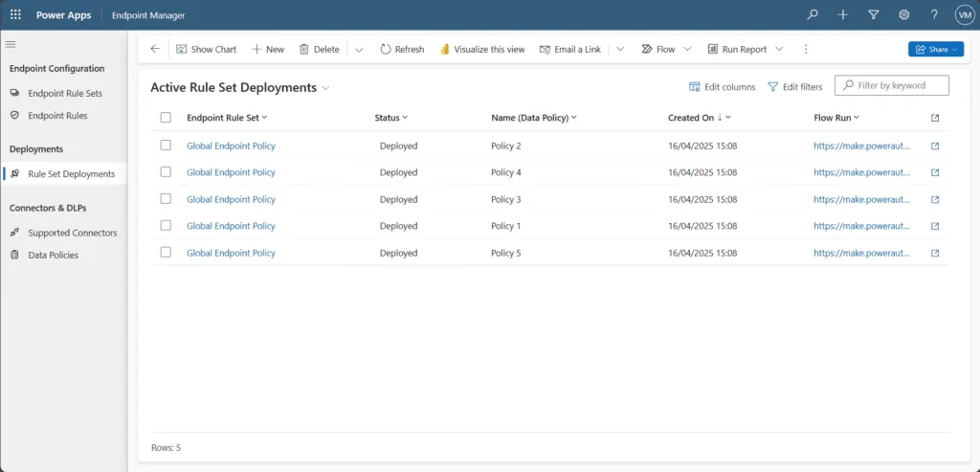Sort by the Created On column
The image size is (980, 472).
tap(700, 118)
